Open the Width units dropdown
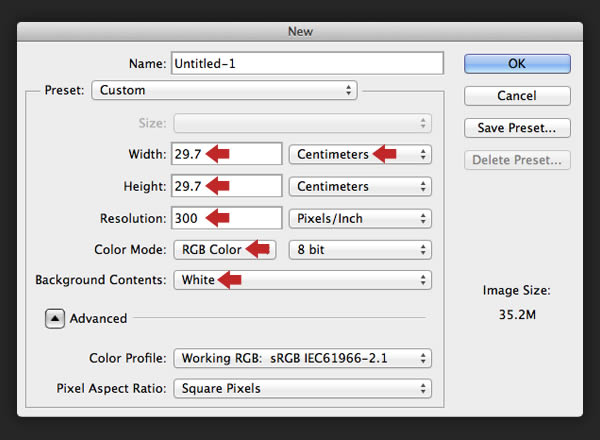The width and height of the screenshot is (600, 440). click(x=360, y=155)
